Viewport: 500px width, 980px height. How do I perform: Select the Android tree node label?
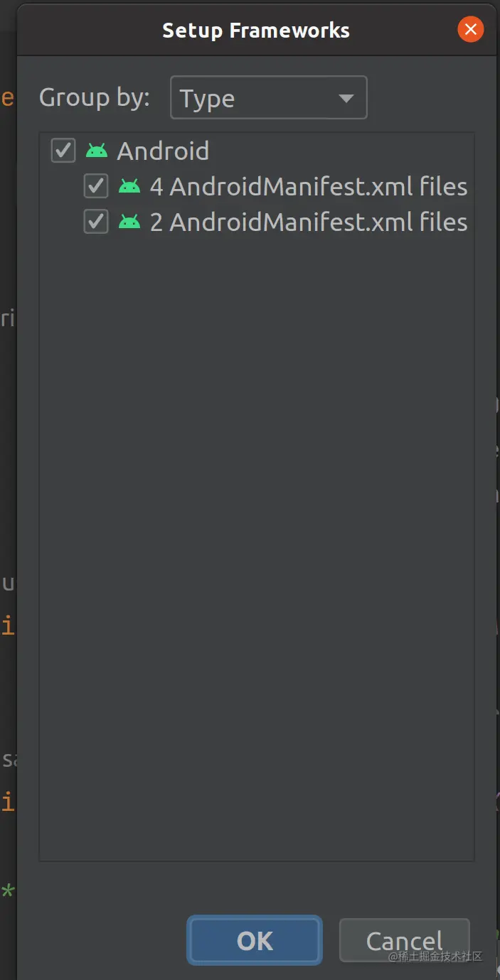tap(163, 151)
